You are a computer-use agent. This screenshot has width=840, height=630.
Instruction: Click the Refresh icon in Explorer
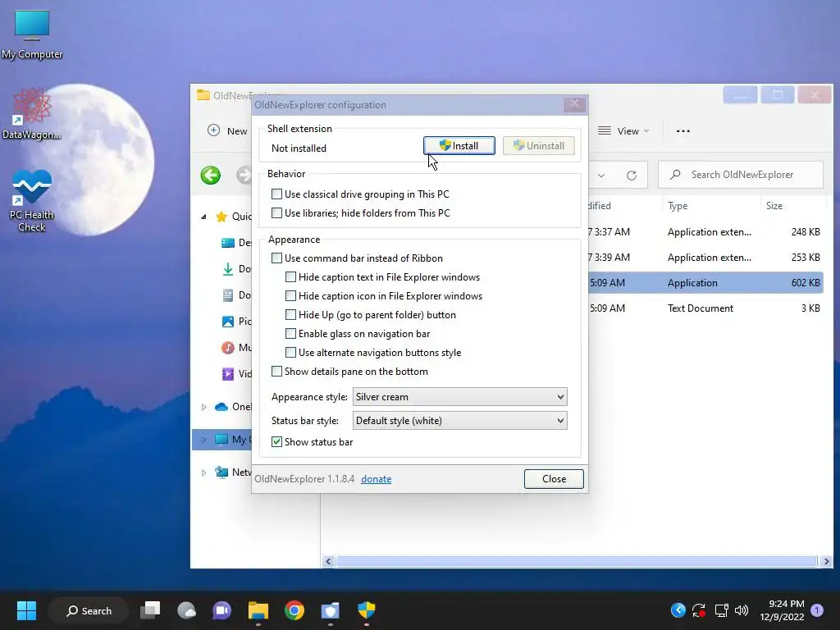[x=632, y=176]
